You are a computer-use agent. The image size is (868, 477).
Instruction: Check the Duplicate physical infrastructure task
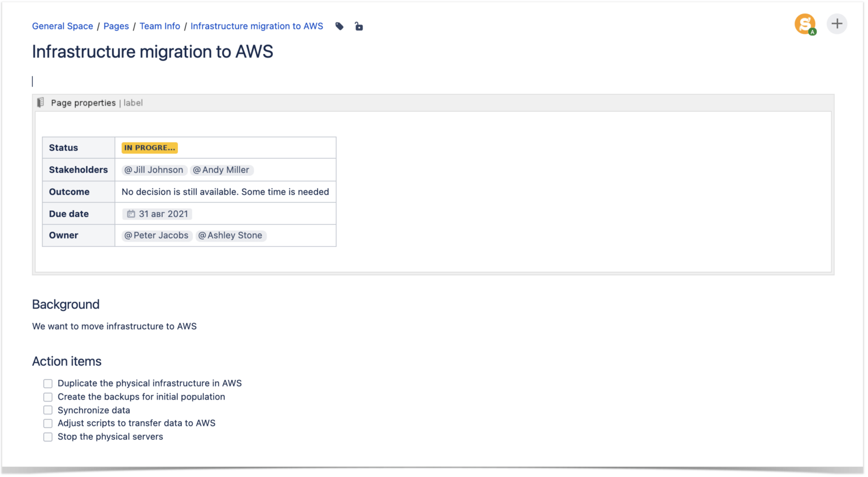click(48, 383)
